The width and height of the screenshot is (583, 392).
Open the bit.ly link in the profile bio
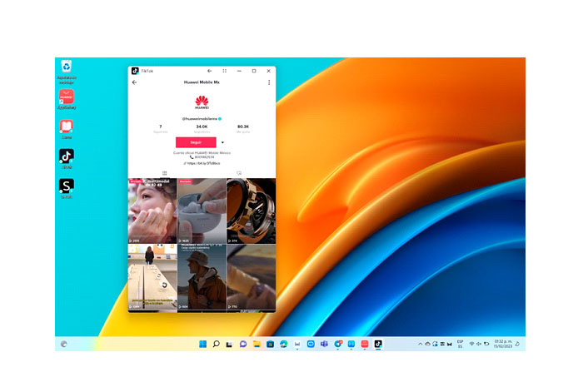tap(202, 163)
